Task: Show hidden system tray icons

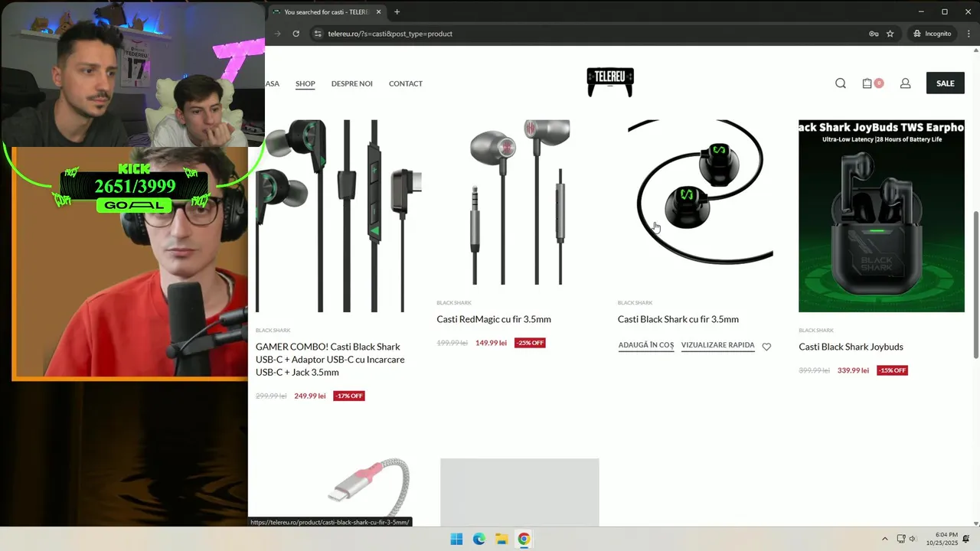Action: pyautogui.click(x=885, y=539)
